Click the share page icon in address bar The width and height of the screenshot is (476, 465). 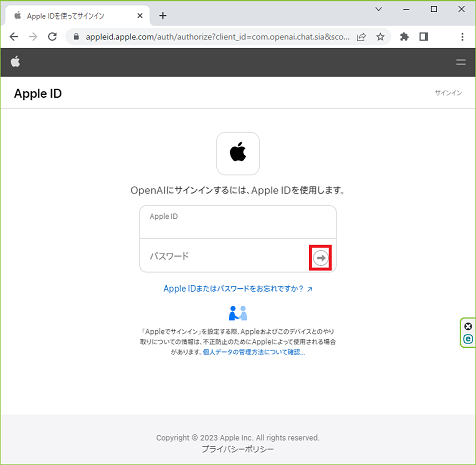(361, 37)
